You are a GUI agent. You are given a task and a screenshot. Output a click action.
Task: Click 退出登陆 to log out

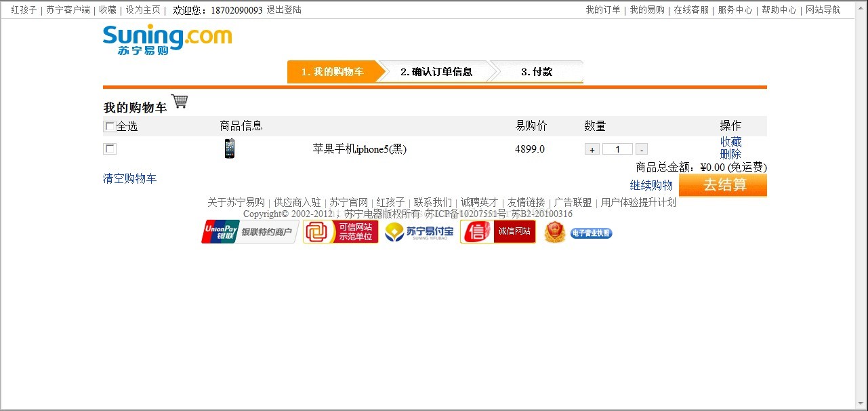coord(284,10)
